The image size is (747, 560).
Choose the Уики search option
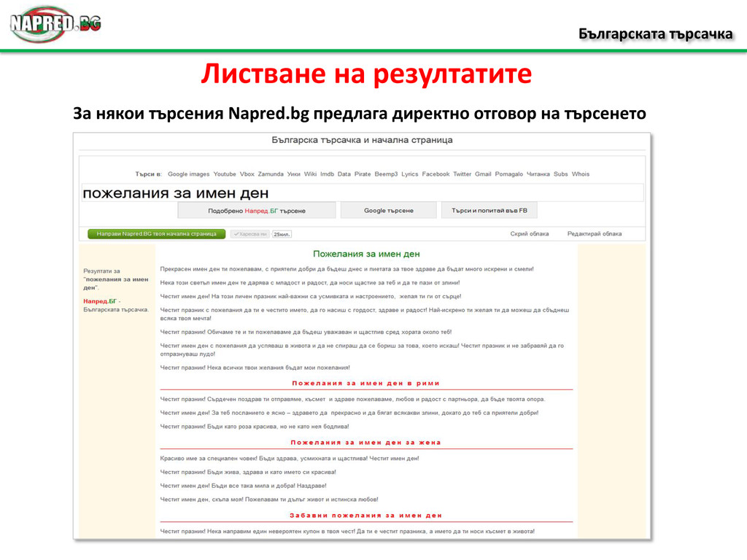[293, 174]
